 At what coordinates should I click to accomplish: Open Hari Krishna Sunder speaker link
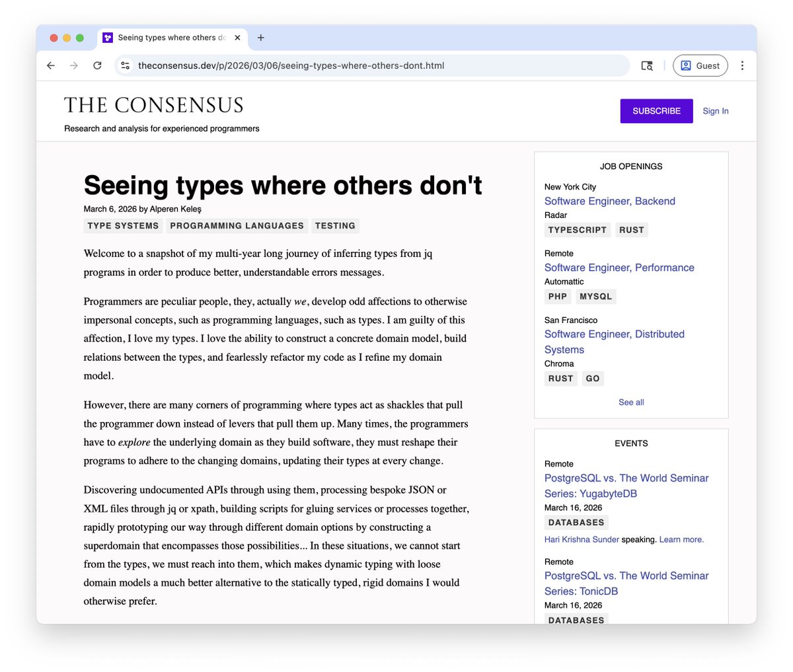click(582, 539)
